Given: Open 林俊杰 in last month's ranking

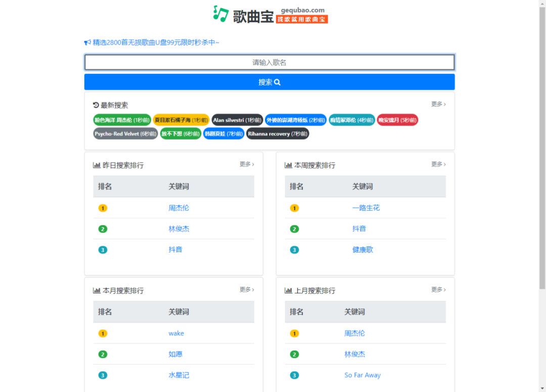Looking at the screenshot, I should pos(354,355).
